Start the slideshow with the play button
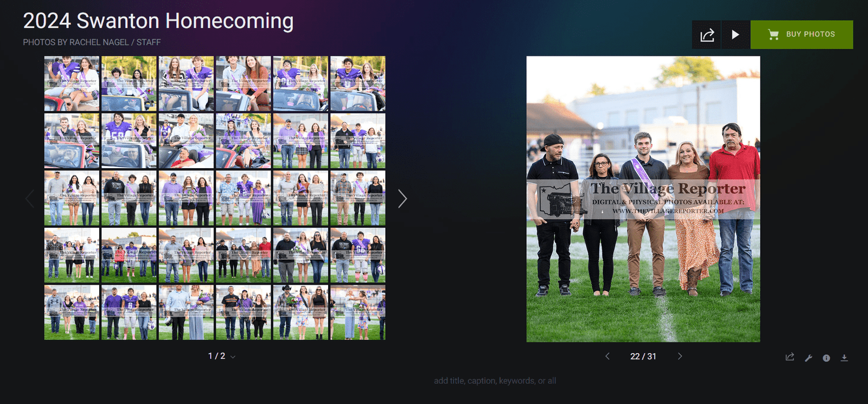Viewport: 868px width, 404px height. (735, 35)
